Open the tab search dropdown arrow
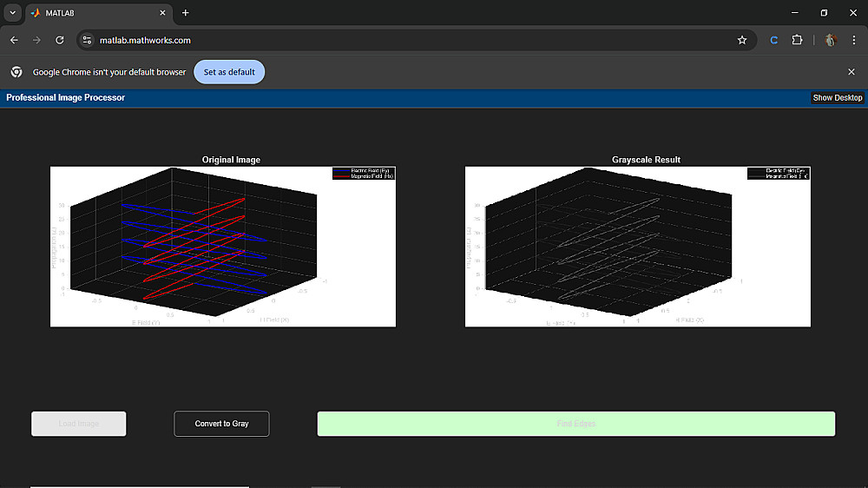This screenshot has width=868, height=488. coord(12,13)
